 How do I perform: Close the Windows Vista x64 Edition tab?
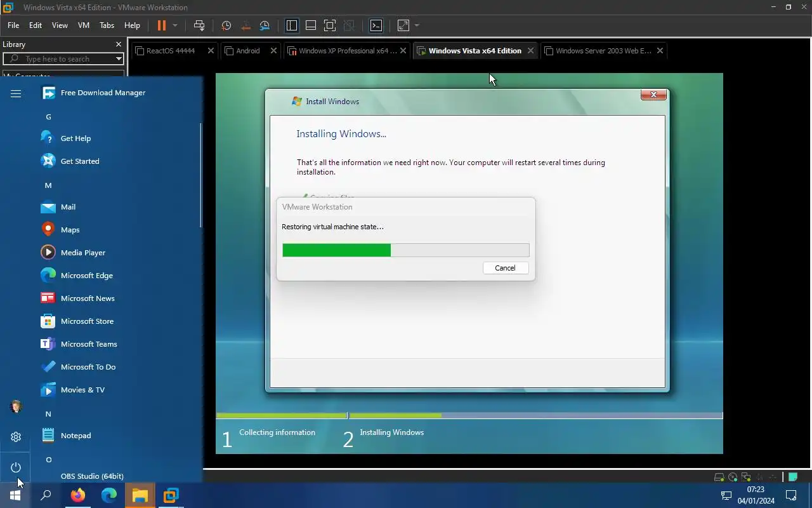click(531, 51)
